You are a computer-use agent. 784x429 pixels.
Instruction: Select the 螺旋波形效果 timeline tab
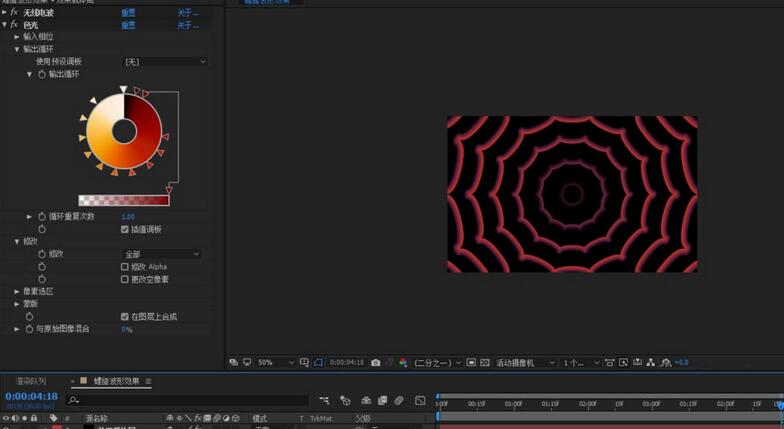(x=115, y=381)
